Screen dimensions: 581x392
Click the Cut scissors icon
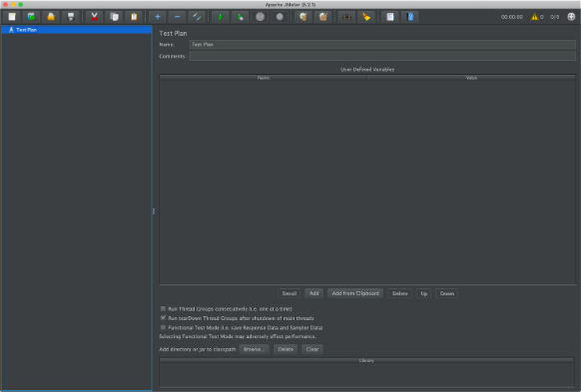[94, 17]
